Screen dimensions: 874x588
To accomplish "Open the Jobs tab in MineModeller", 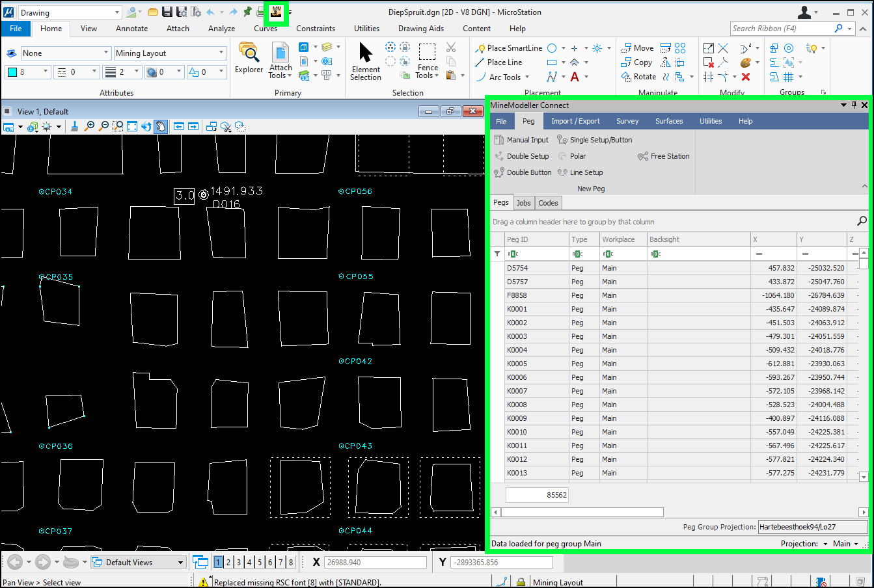I will (x=524, y=203).
